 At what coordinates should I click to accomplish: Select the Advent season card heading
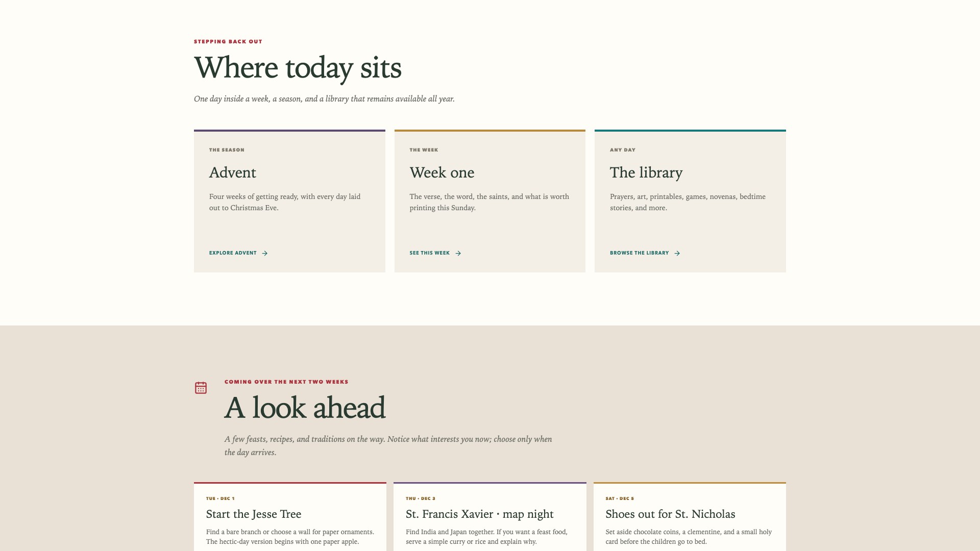pos(233,172)
